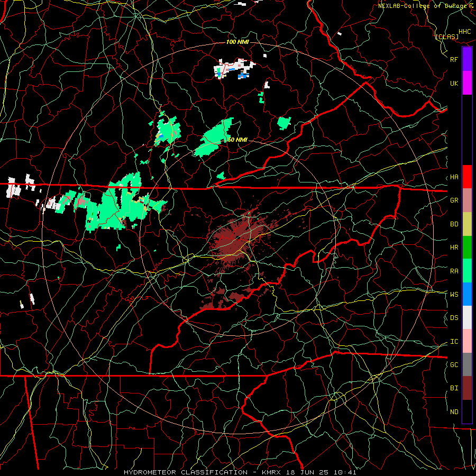Select the GR graupel pink swatch
Screen dimensions: 476x476
467,200
